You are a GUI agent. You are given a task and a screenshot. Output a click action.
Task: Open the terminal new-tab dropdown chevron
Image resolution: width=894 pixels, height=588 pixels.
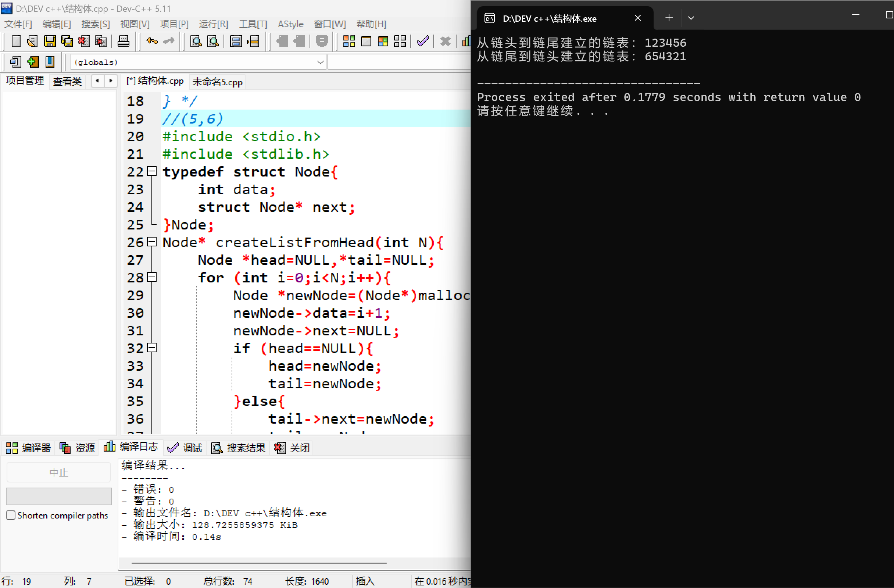tap(691, 18)
